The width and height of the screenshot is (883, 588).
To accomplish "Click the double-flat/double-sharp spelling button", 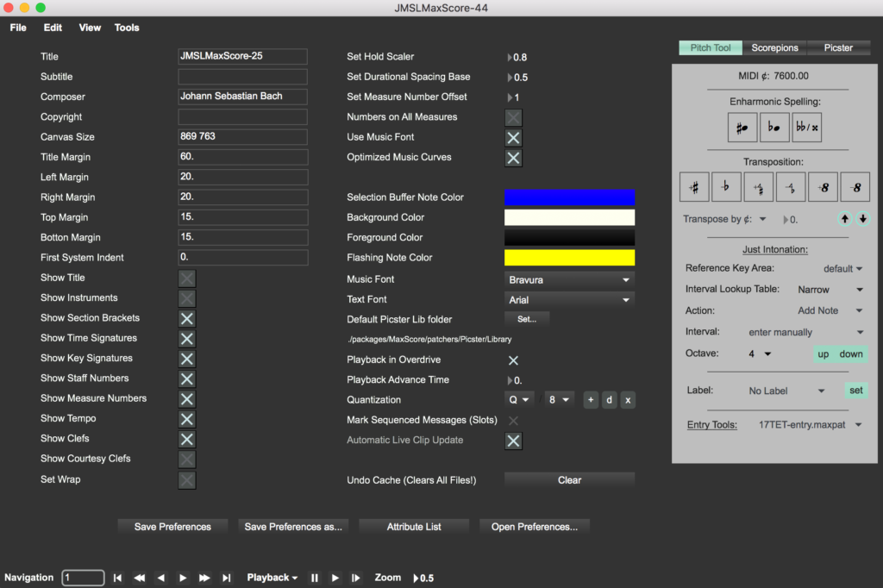I will click(808, 128).
